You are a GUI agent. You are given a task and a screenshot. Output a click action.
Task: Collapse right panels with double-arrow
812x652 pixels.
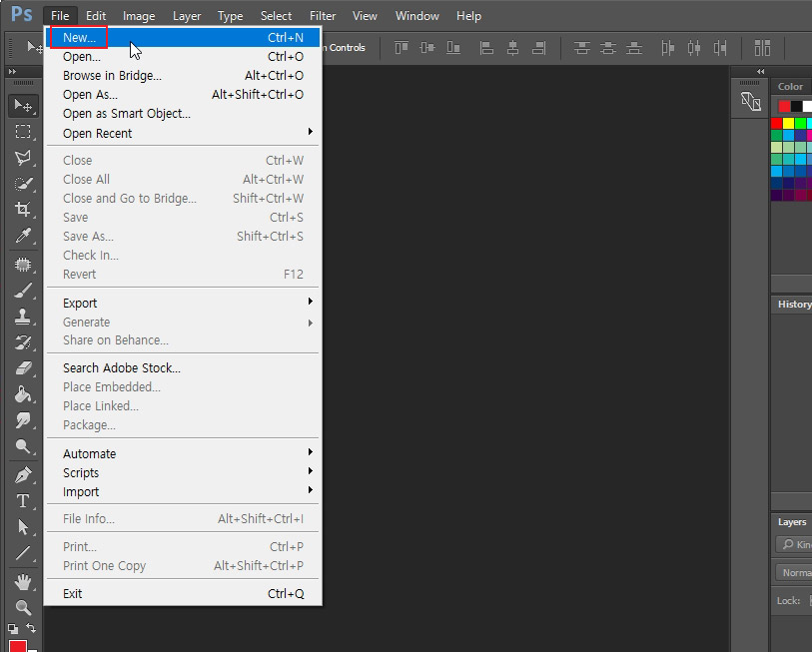[x=760, y=71]
